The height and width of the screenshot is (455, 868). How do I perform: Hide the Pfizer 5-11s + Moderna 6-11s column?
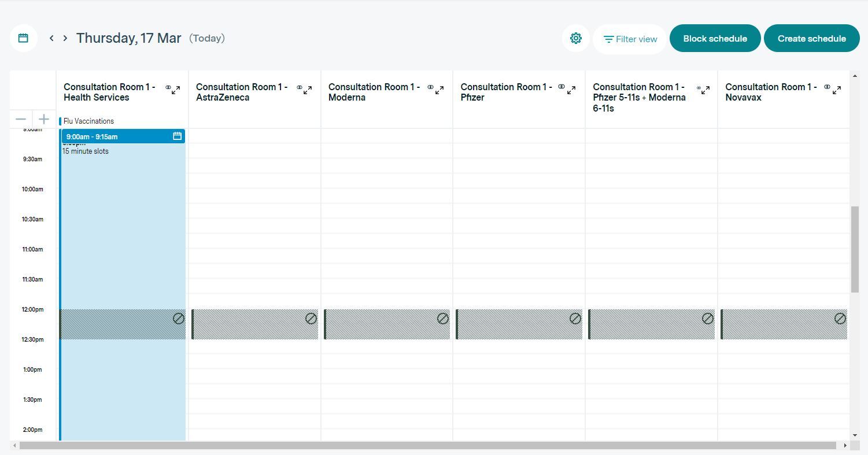tap(699, 88)
